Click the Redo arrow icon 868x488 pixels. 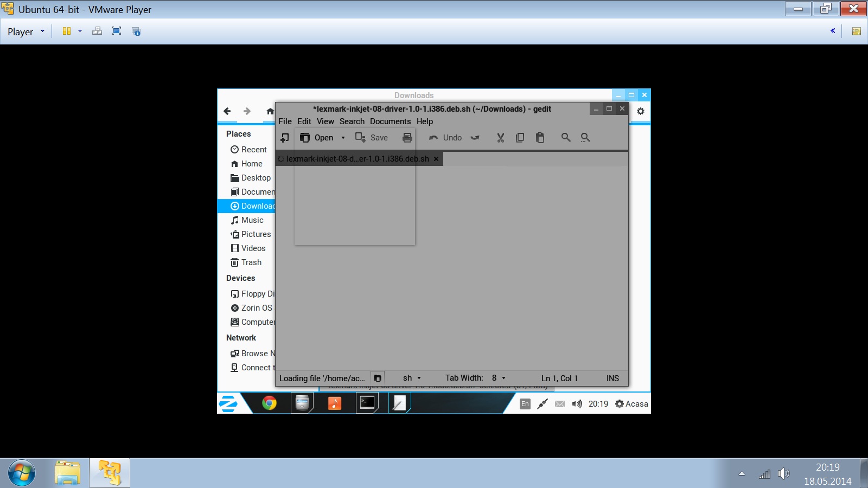pos(475,138)
